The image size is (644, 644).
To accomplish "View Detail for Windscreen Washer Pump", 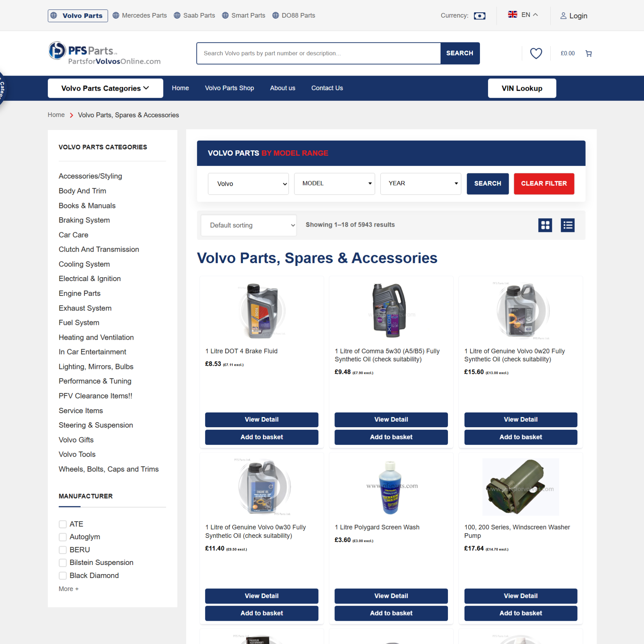I will [521, 596].
